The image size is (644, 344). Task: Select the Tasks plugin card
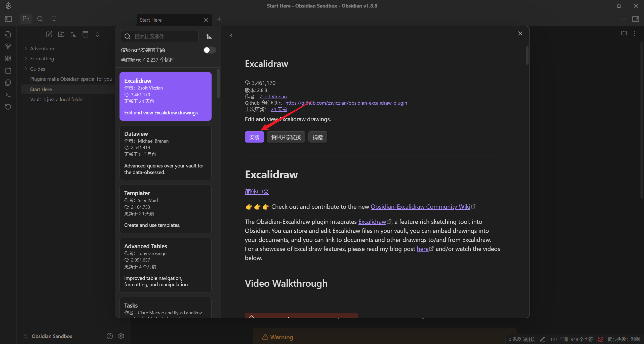(x=166, y=308)
